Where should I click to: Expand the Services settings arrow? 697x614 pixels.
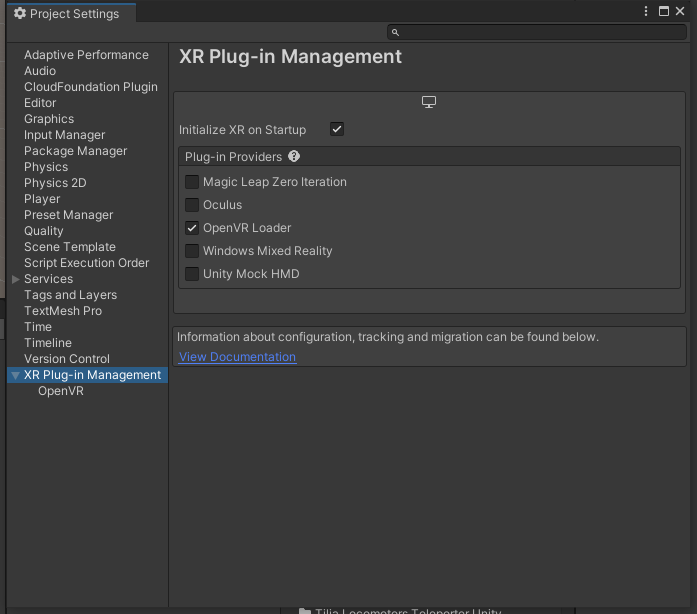click(16, 279)
